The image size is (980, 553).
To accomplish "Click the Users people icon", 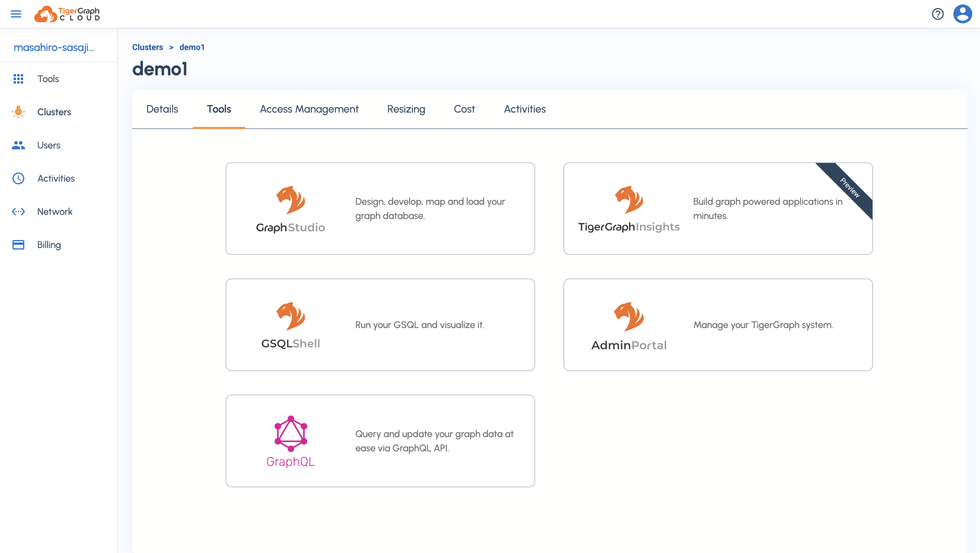I will pyautogui.click(x=18, y=145).
